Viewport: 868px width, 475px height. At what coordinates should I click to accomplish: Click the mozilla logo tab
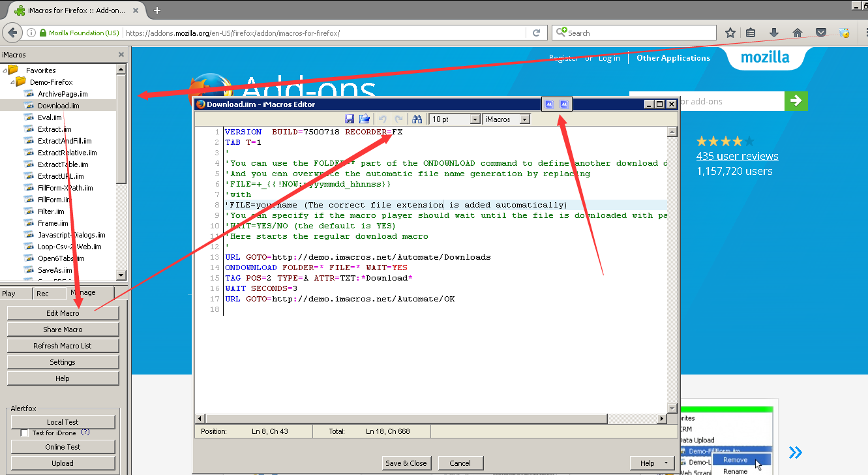point(764,57)
